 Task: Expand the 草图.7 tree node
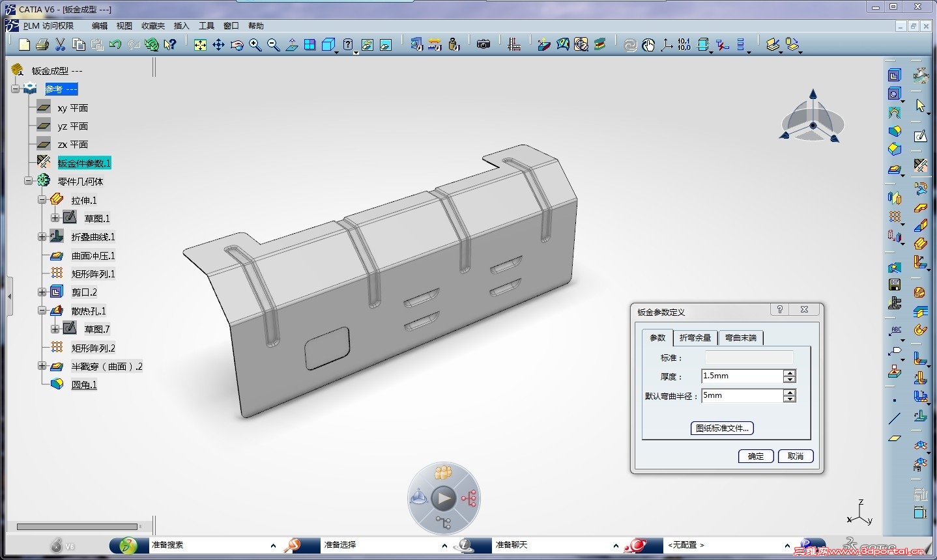click(x=55, y=329)
